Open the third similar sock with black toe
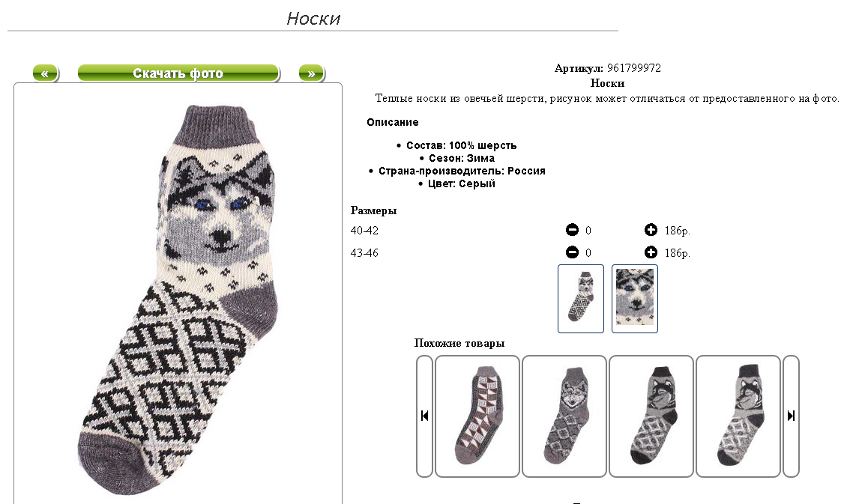The height and width of the screenshot is (504, 847). pos(651,416)
